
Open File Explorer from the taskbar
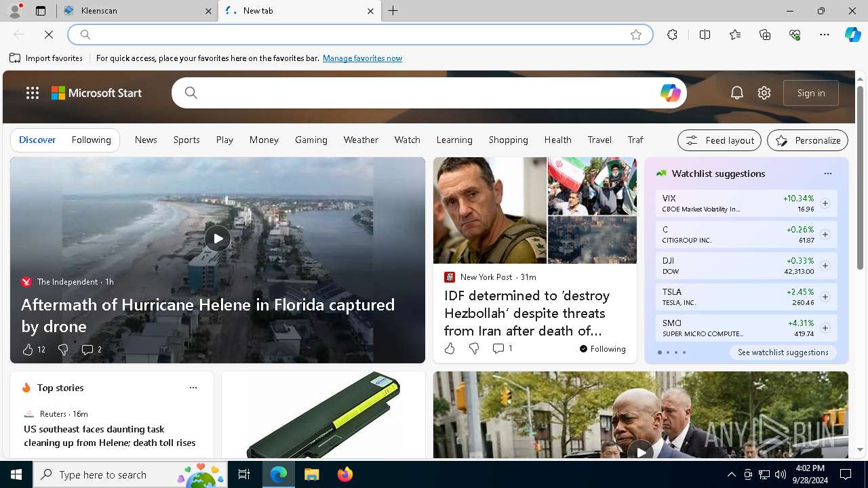[x=311, y=474]
